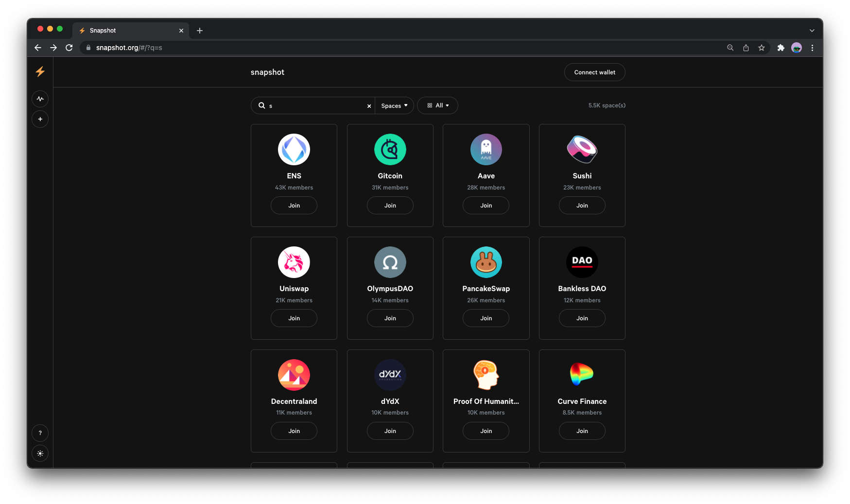
Task: Open the help question mark icon
Action: tap(40, 433)
